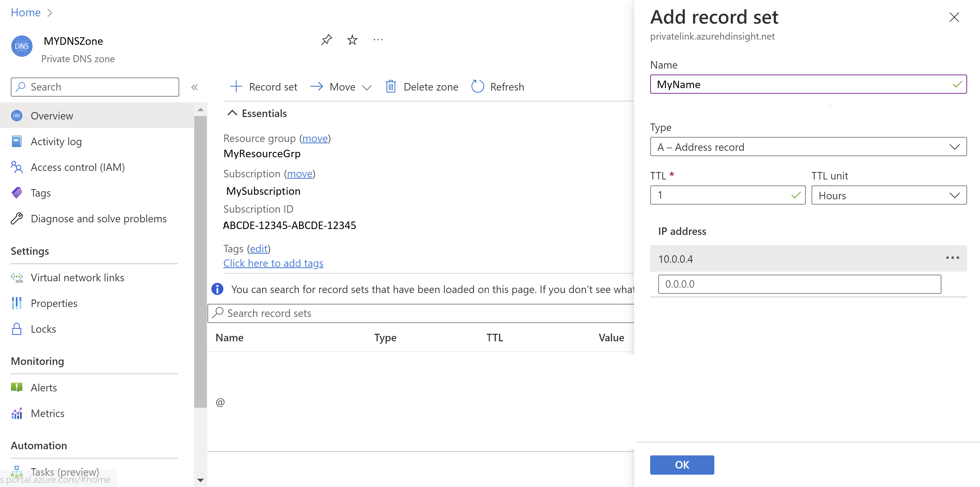Image resolution: width=980 pixels, height=487 pixels.
Task: Click the OK button to confirm
Action: click(x=682, y=464)
